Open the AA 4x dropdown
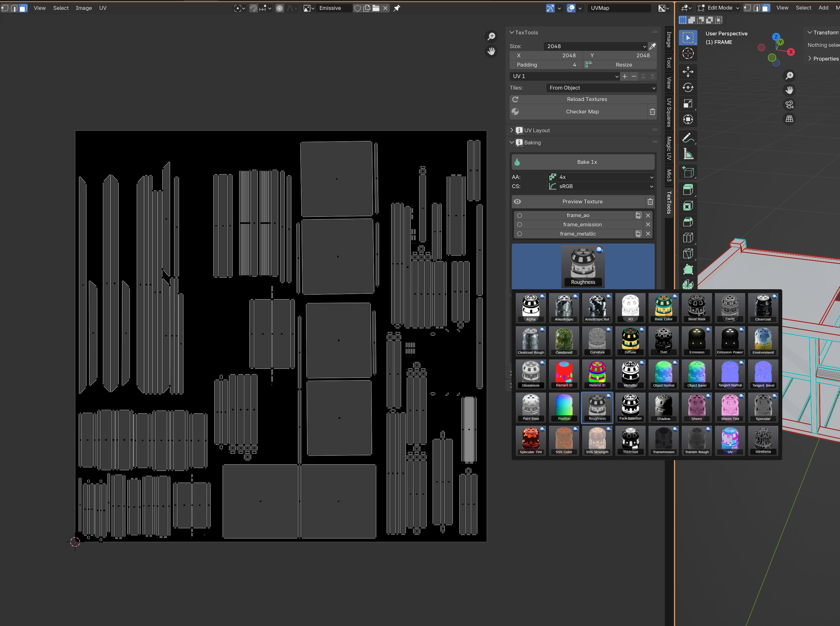Viewport: 840px width, 626px height. click(602, 177)
